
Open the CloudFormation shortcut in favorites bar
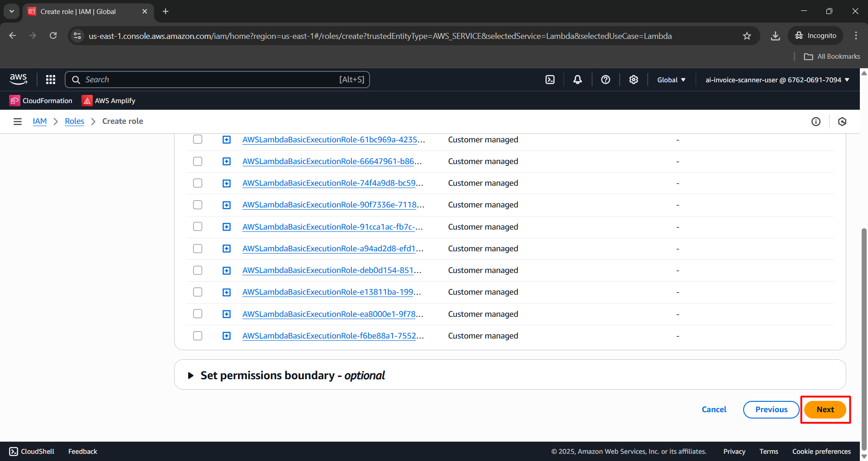[x=41, y=100]
